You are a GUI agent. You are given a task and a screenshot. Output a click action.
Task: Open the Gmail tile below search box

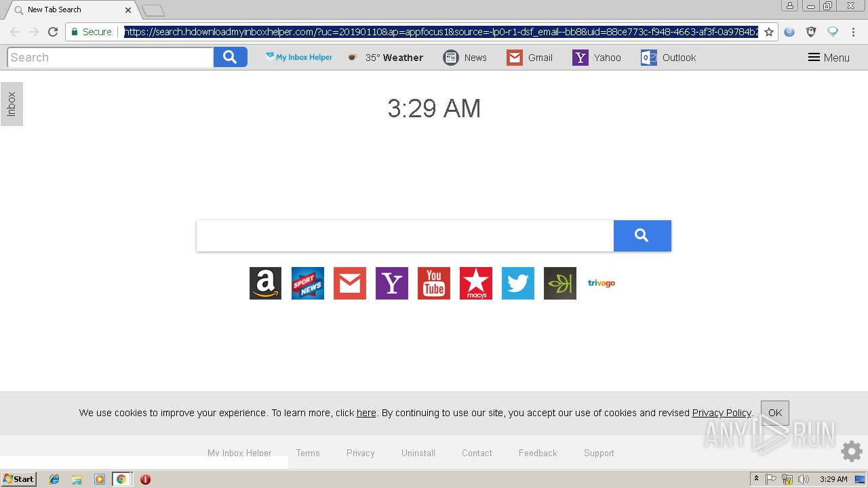(349, 283)
